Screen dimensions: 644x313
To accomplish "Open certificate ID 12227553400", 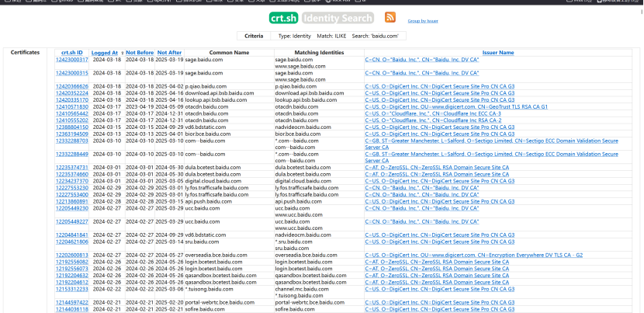I will (x=72, y=194).
